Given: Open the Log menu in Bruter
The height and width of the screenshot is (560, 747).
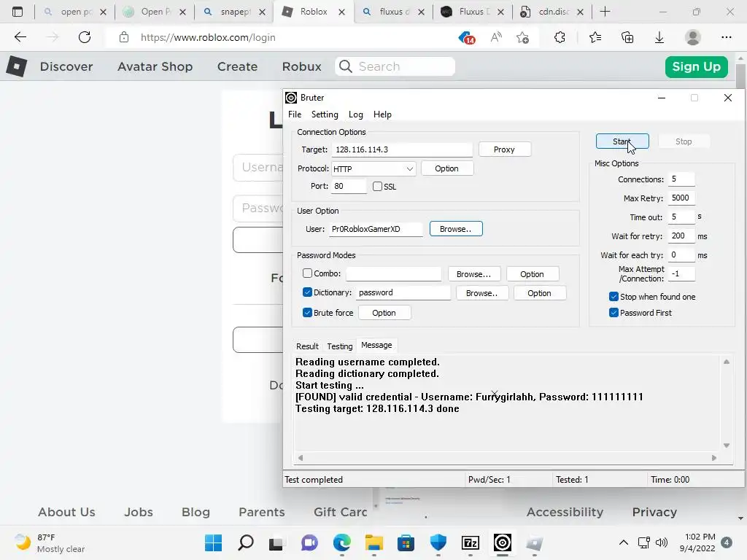Looking at the screenshot, I should 355,114.
